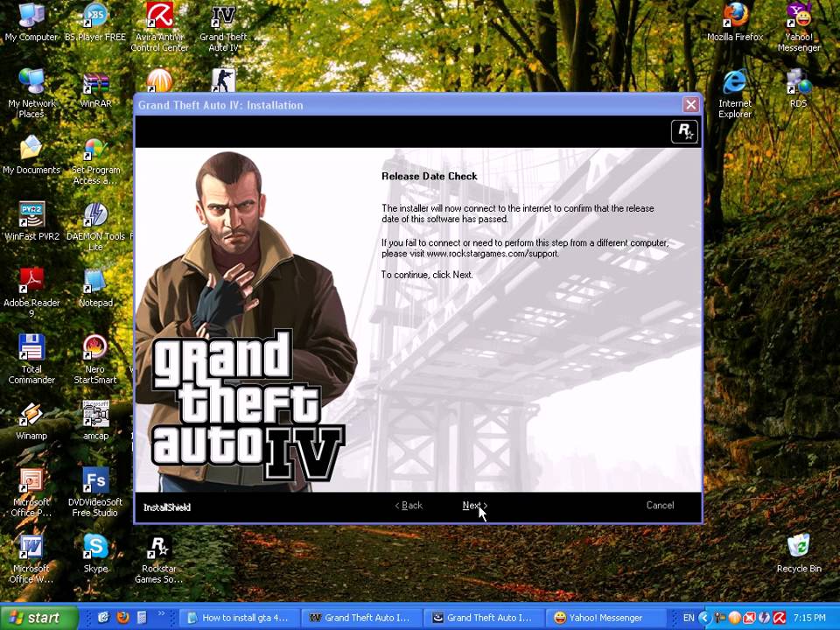Screen dimensions: 840x630
Task: Click Firefox icon in Quick Launch bar
Action: [x=122, y=618]
